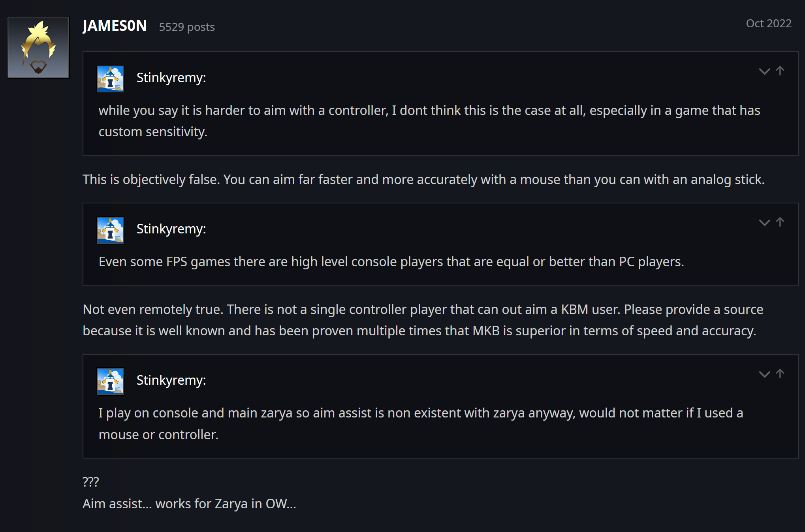
Task: Click Stinkyremy's avatar in the Zarya quote
Action: (x=110, y=382)
